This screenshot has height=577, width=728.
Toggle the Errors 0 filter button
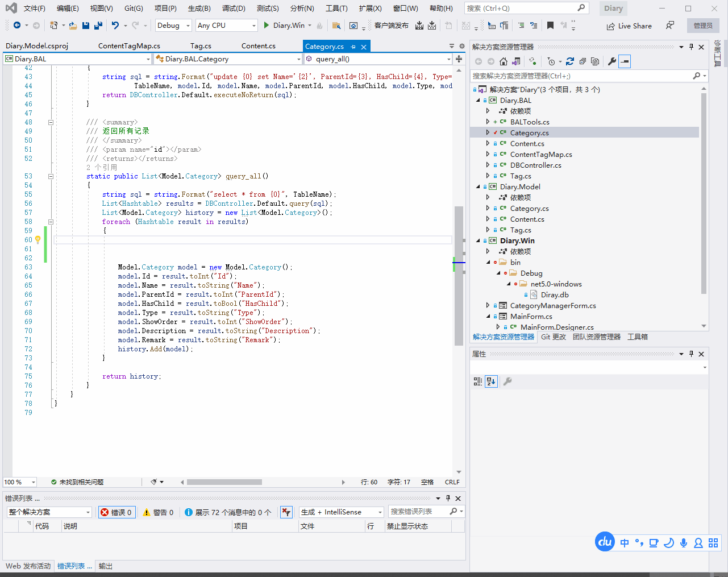pyautogui.click(x=117, y=512)
